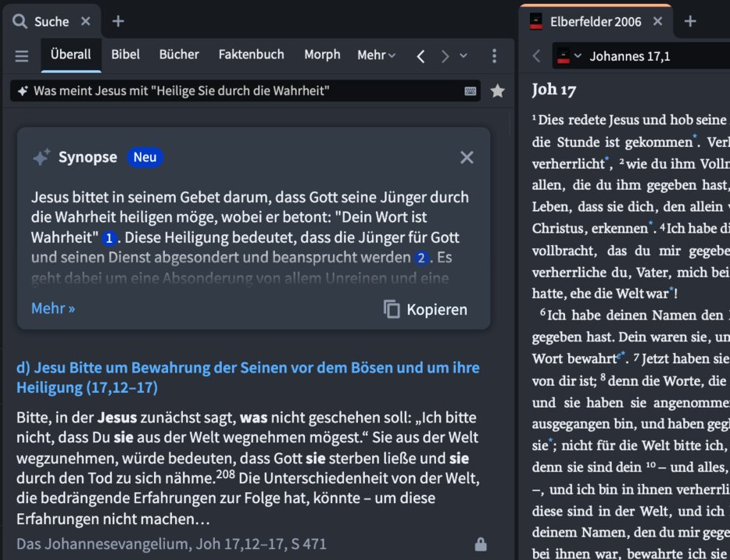This screenshot has height=560, width=730.
Task: Open citation reference 2 in Synopse
Action: click(421, 259)
